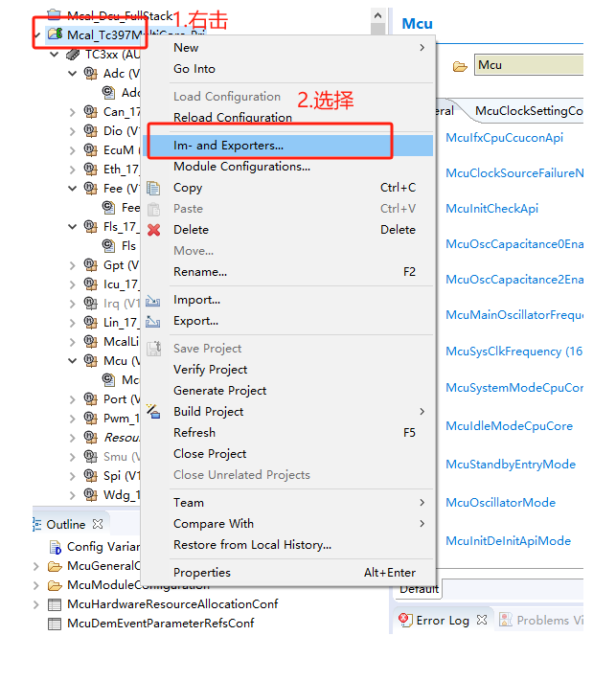616x681 pixels.
Task: Click the Mcal_Tc397 project folder icon
Action: point(56,34)
